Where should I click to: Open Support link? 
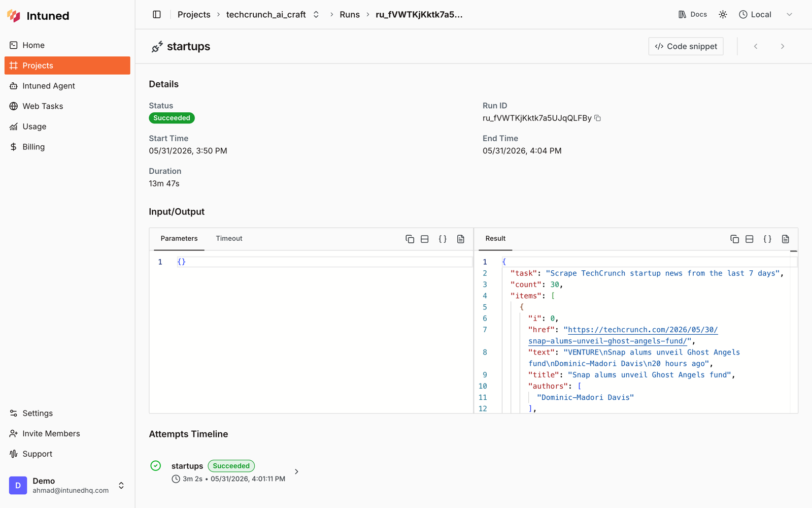pyautogui.click(x=67, y=454)
